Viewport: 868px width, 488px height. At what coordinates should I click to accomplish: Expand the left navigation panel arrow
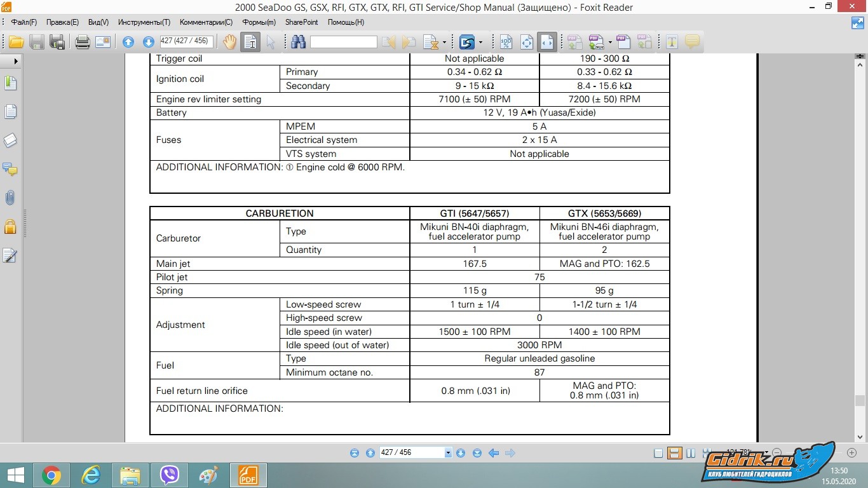click(15, 62)
